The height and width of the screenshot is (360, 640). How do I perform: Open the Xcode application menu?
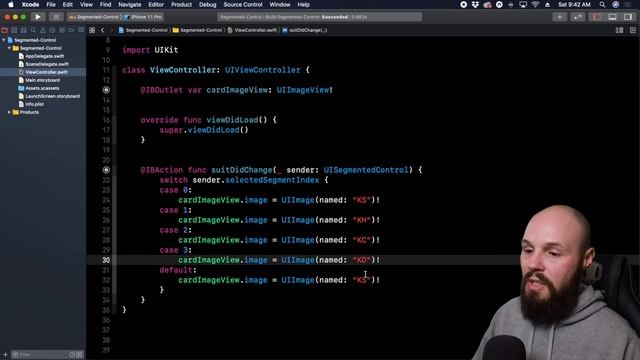30,4
